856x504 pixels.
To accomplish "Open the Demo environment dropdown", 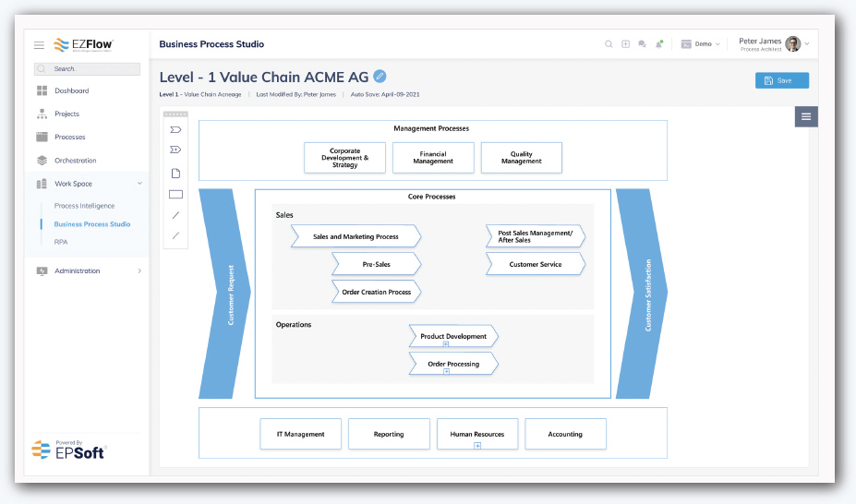I will point(701,44).
